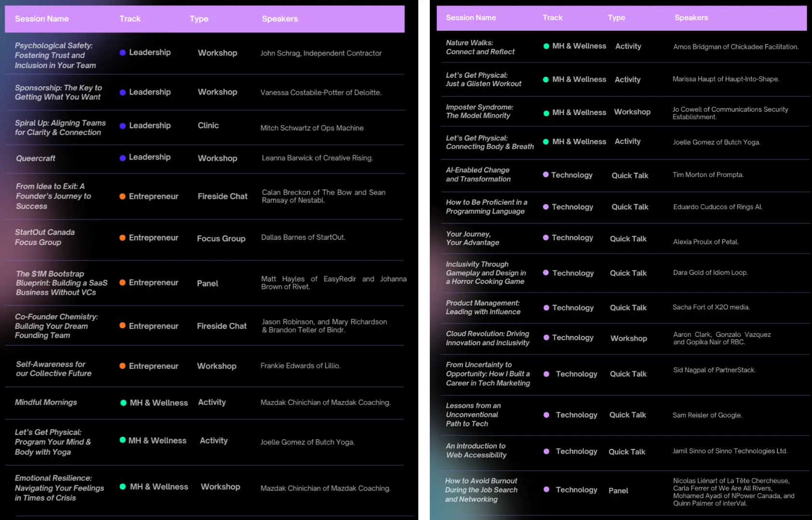Click purple dot in An Introduction to Web Accessibility row

pyautogui.click(x=546, y=452)
